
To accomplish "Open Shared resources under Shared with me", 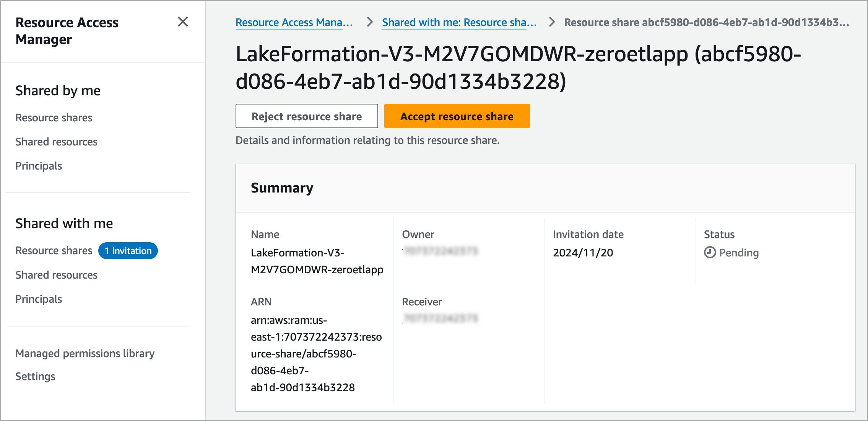I will tap(56, 275).
